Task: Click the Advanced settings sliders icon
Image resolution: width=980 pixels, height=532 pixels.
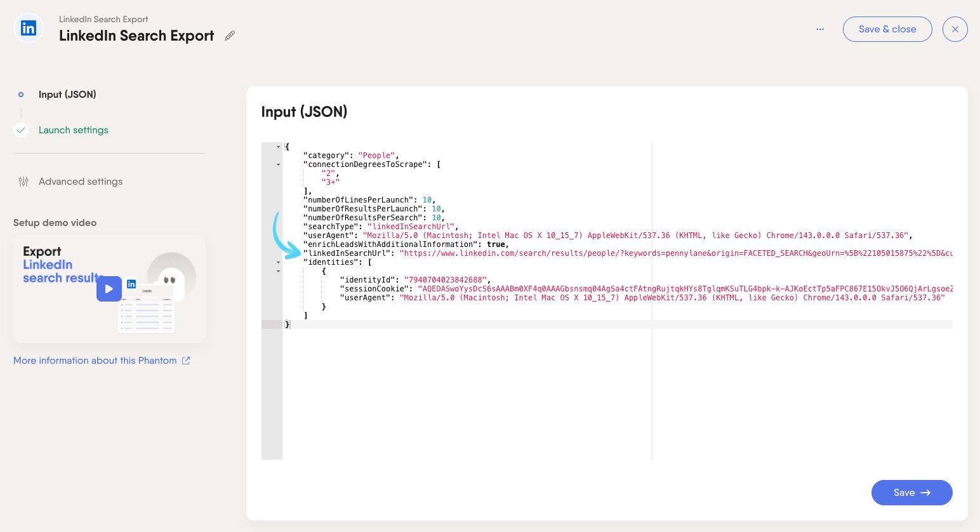Action: 23,182
